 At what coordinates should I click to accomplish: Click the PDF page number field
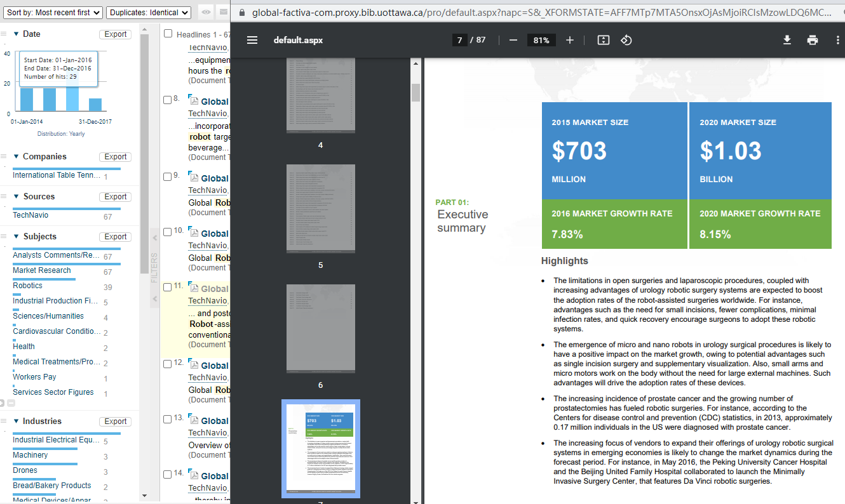459,40
